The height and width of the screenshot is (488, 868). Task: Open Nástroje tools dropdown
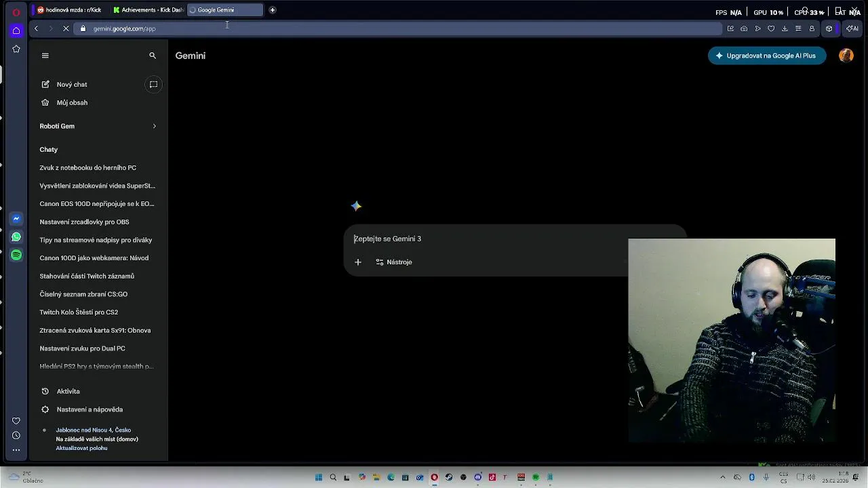tap(394, 262)
